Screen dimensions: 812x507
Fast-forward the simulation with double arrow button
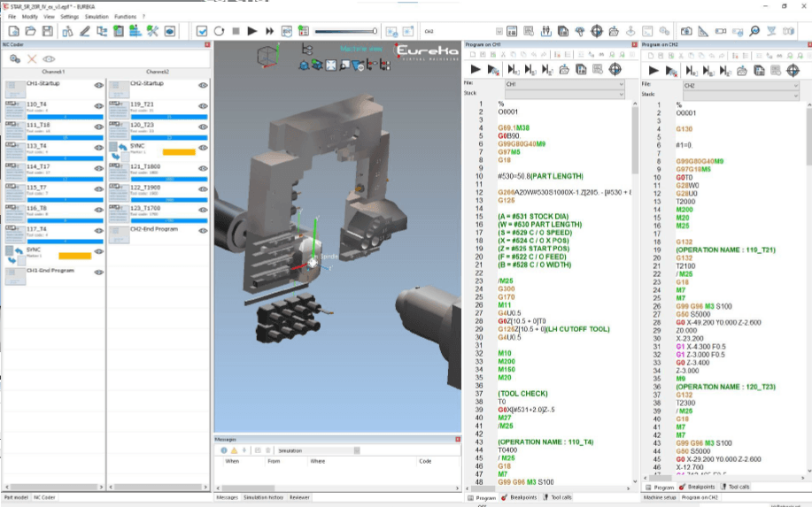click(269, 31)
